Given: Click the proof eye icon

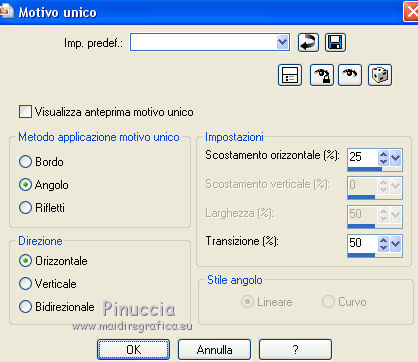Looking at the screenshot, I should tap(350, 75).
